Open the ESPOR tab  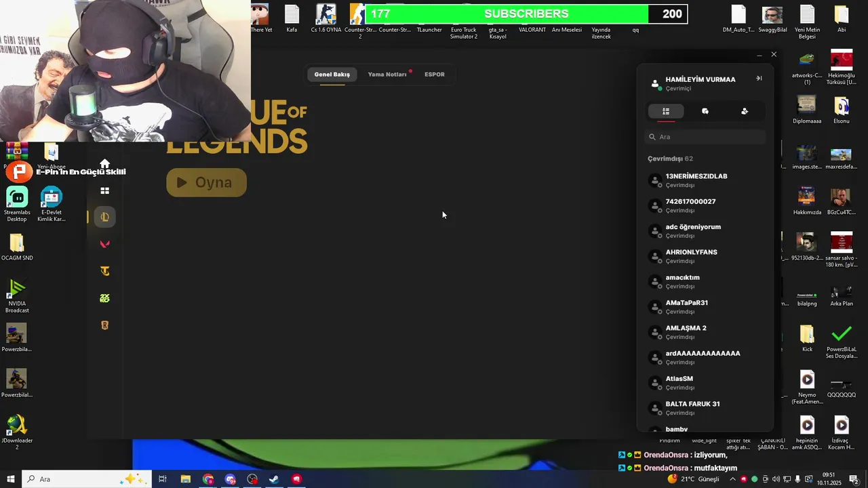[435, 75]
